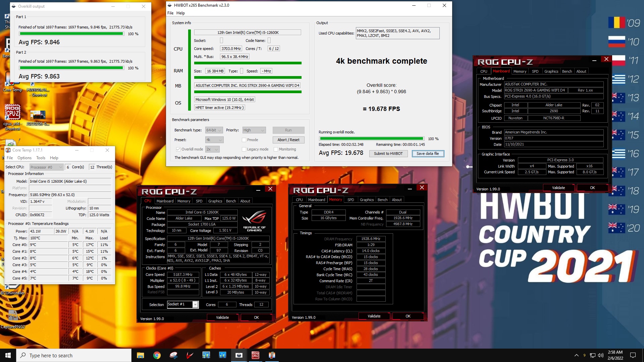Switch to Graphics tab in Memory CPU-Z window
Screen dimensions: 644x362
tap(367, 200)
